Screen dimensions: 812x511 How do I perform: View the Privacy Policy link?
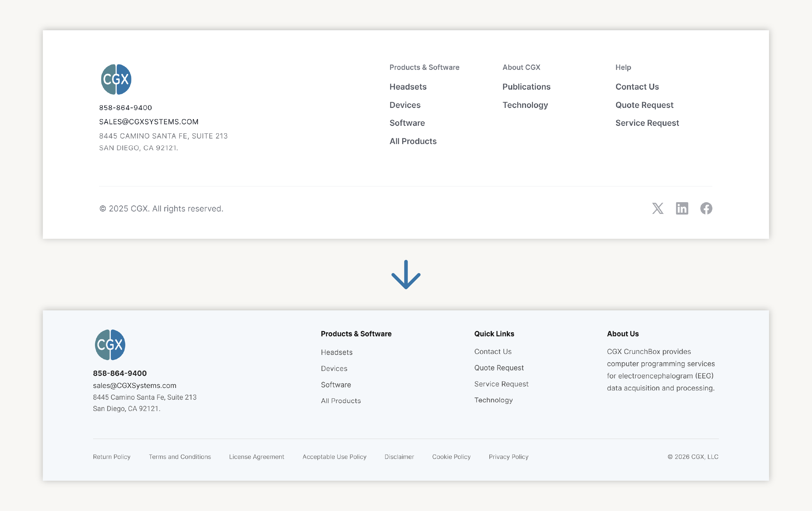coord(509,457)
